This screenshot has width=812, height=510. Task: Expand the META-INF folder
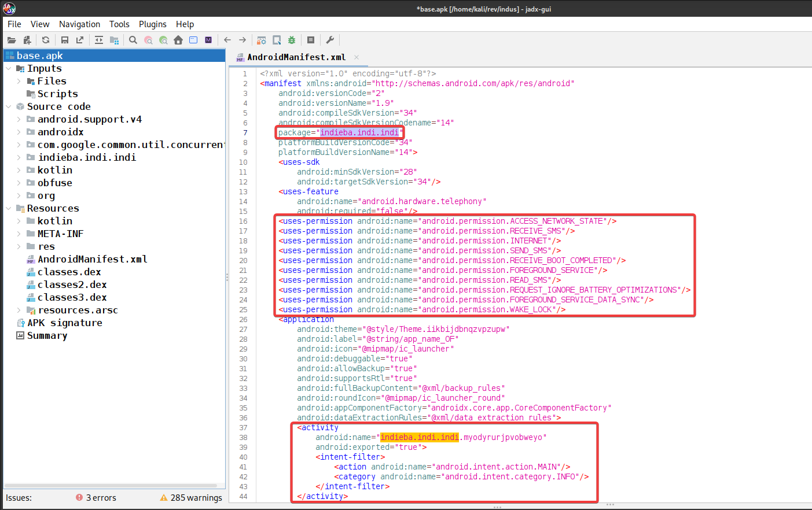19,234
